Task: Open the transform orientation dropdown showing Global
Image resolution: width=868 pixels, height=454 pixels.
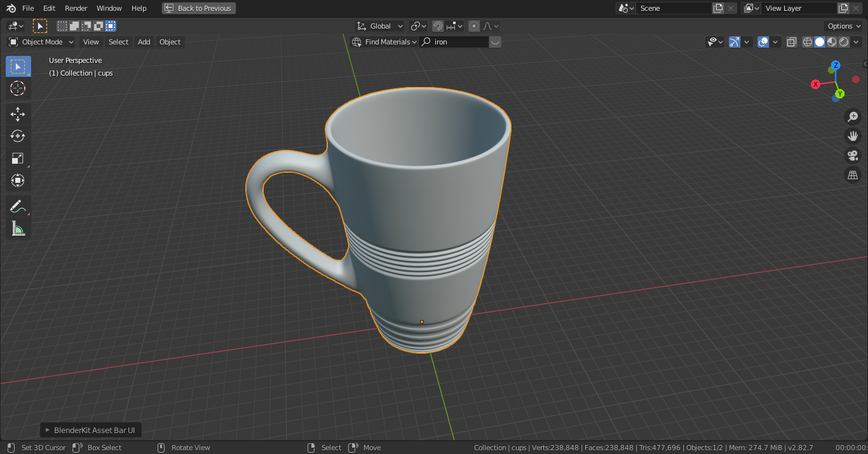Action: pyautogui.click(x=379, y=26)
